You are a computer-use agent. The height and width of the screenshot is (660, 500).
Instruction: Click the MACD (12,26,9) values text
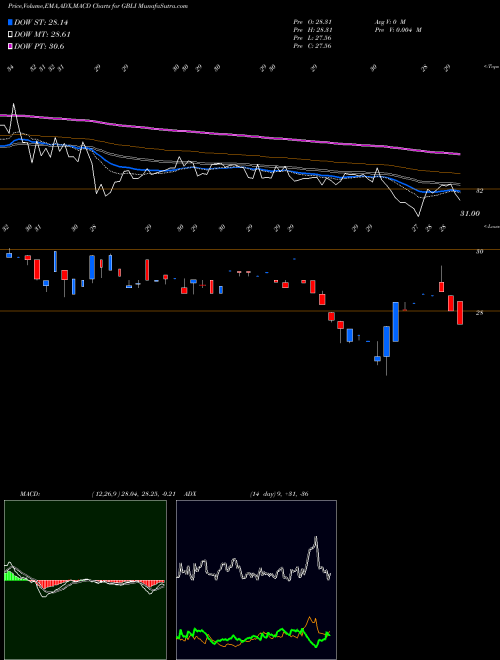click(x=136, y=494)
